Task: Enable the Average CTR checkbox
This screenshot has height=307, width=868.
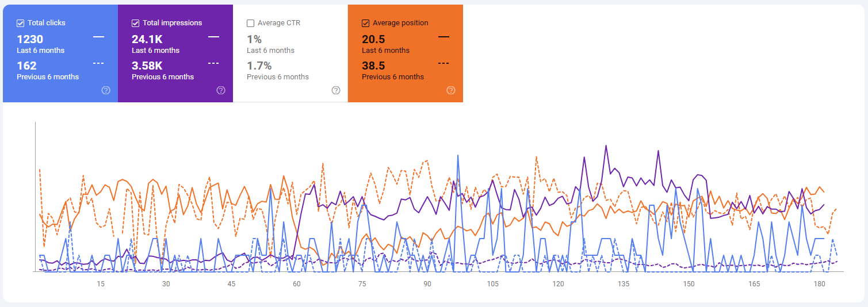Action: [251, 24]
